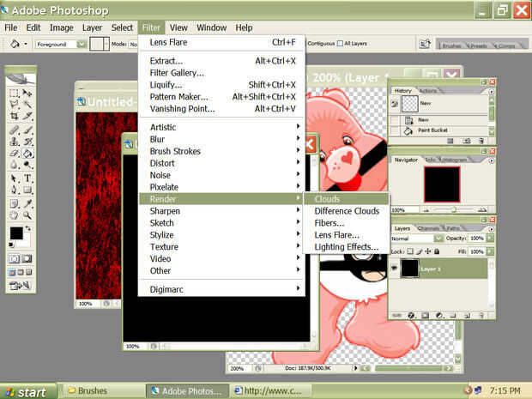Toggle lock all
The image size is (532, 399).
(437, 251)
